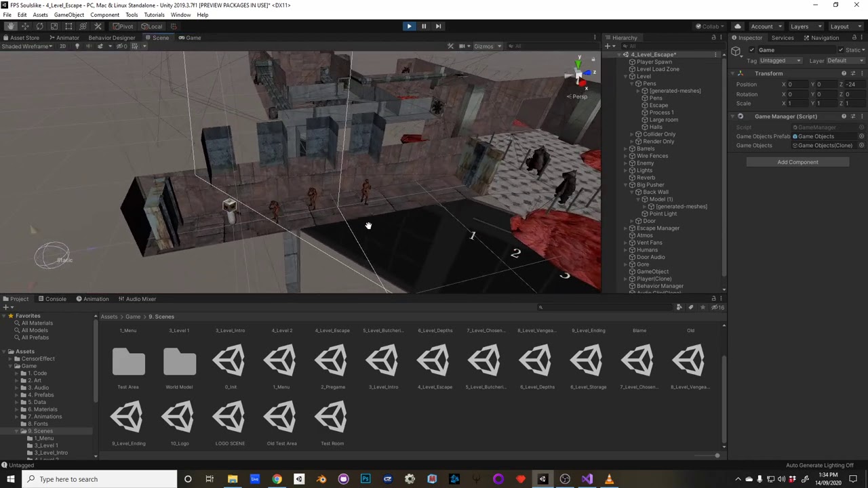Screen dimensions: 868x488
Task: Open the Project panel create plus button
Action: 7,307
